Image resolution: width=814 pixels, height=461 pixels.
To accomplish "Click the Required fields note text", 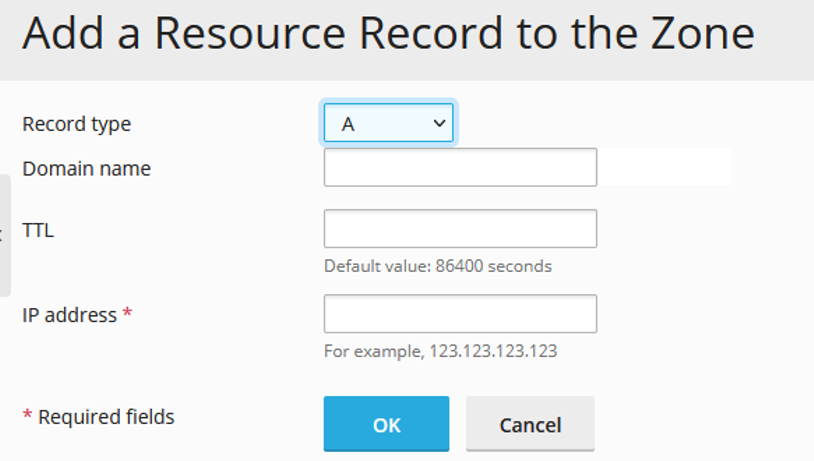I will point(106,417).
